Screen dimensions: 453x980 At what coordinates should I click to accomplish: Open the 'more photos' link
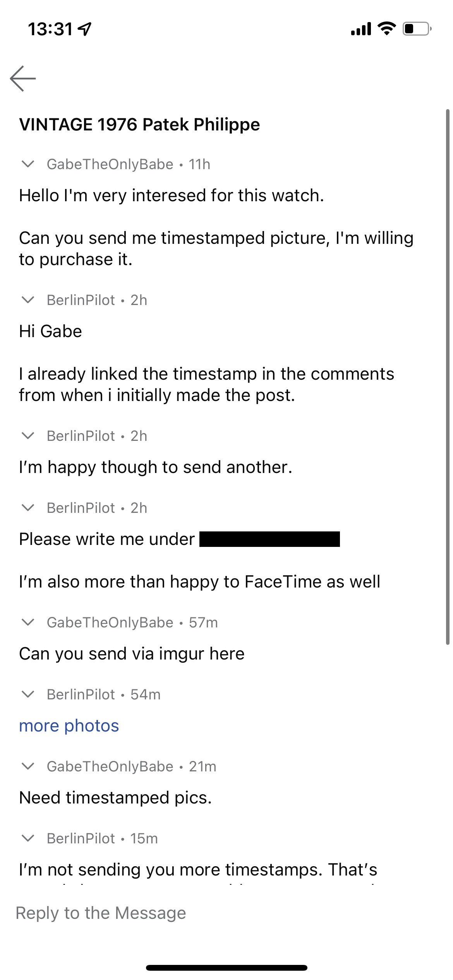(x=69, y=726)
